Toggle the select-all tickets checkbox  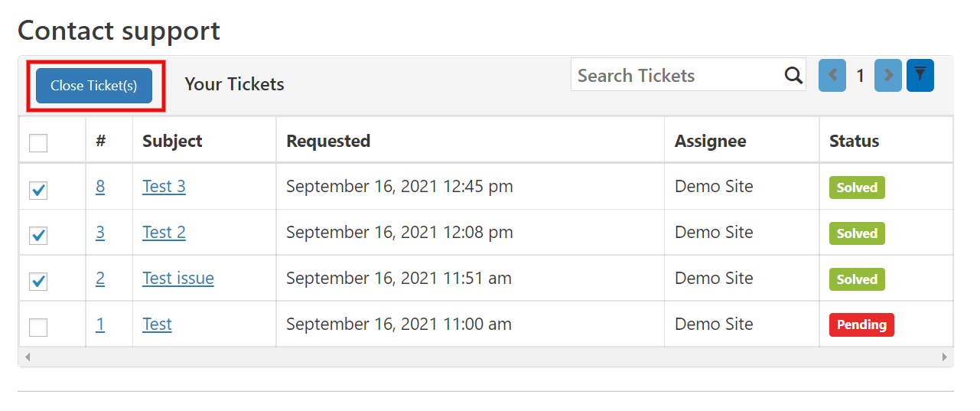(38, 142)
